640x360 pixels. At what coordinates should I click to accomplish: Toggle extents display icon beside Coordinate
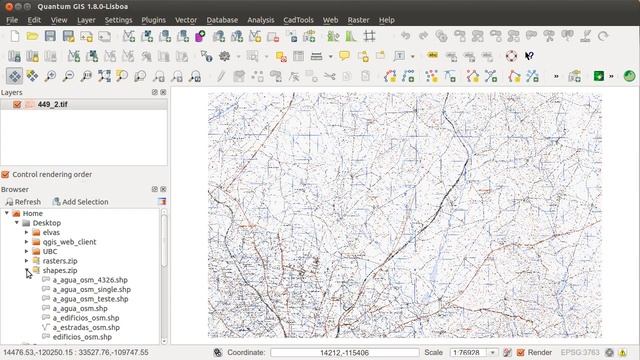218,353
